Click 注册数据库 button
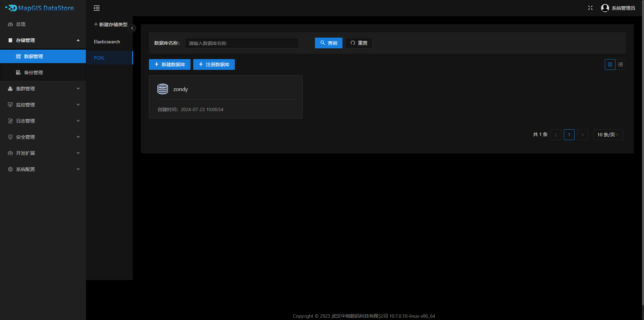The width and height of the screenshot is (644, 320). [x=214, y=64]
